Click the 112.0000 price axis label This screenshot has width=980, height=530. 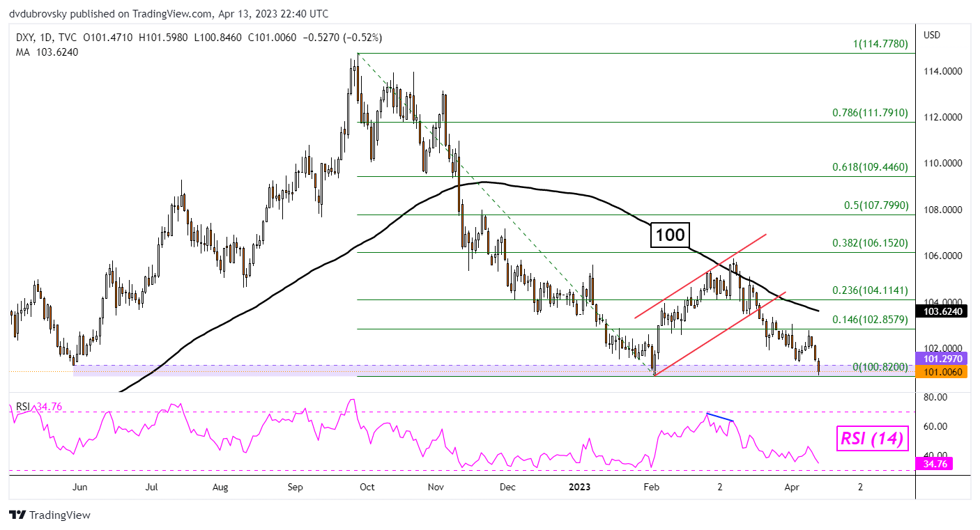(944, 117)
